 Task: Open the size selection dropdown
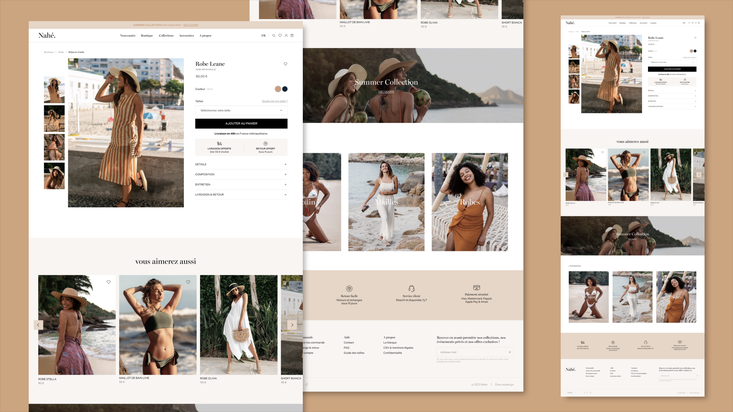241,110
